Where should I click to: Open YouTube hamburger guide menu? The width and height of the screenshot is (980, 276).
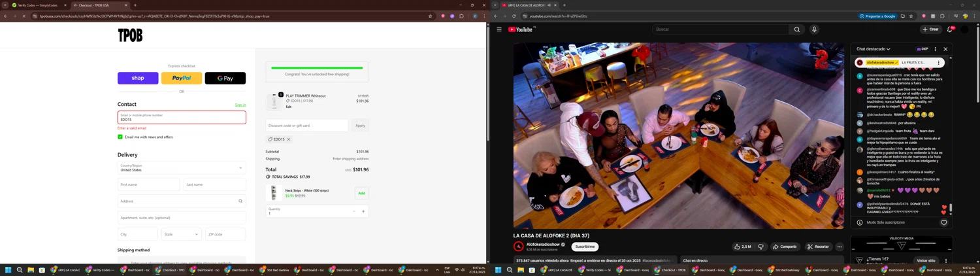[x=499, y=29]
